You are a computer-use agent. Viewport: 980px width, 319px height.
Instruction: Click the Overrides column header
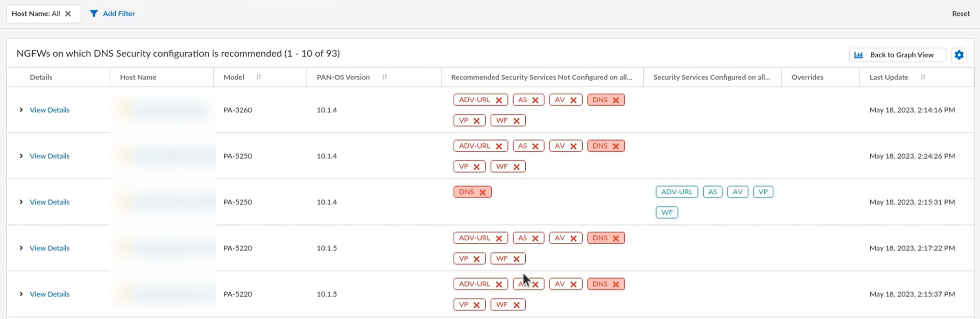point(807,77)
